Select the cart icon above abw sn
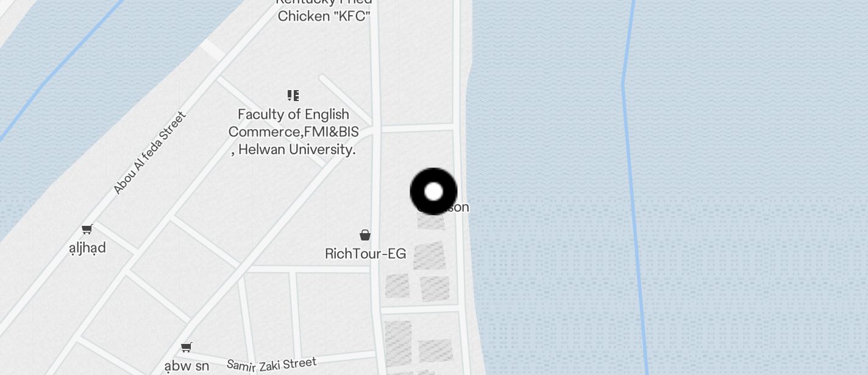 point(187,347)
